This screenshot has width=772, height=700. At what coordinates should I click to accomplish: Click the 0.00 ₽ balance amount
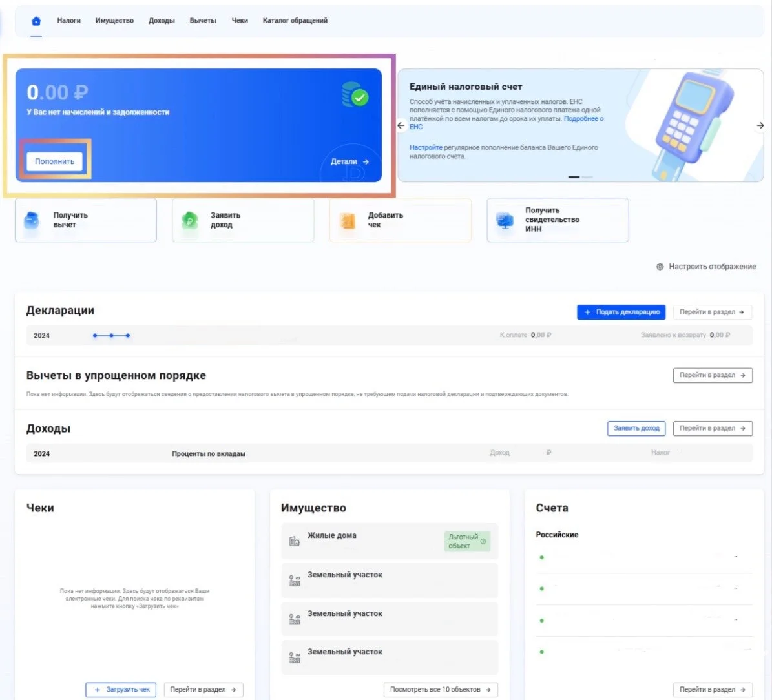point(57,92)
